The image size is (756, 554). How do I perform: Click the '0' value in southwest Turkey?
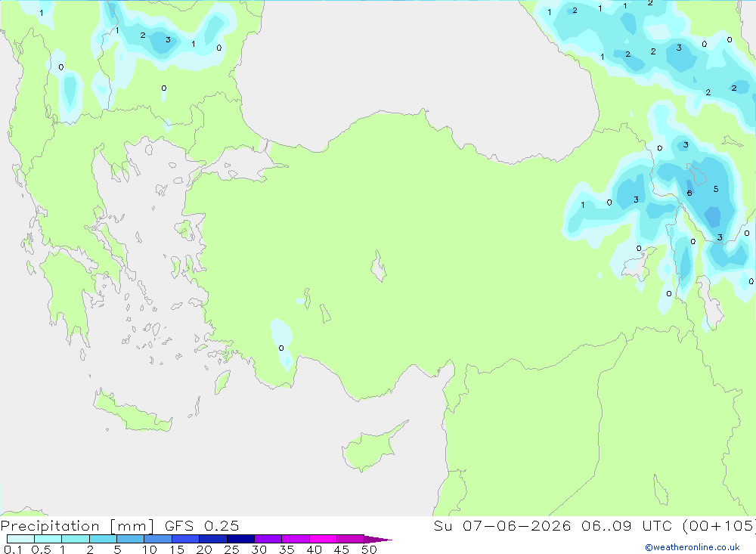(281, 348)
